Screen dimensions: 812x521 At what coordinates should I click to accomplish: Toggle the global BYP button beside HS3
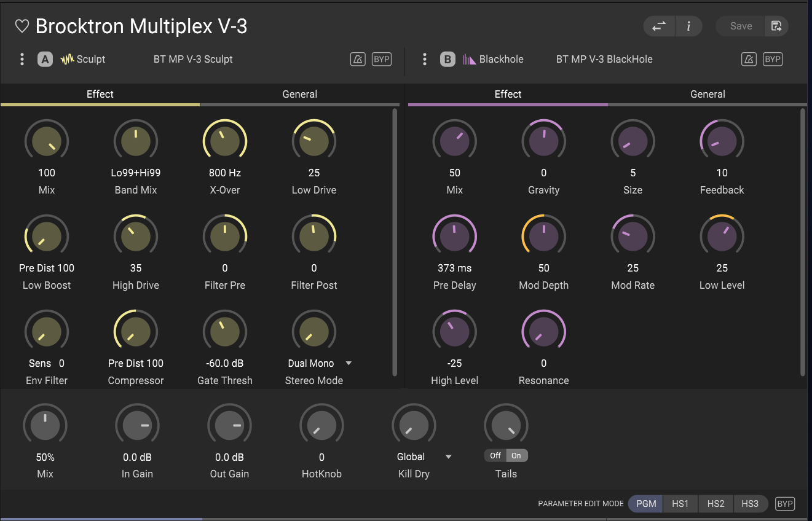[785, 504]
